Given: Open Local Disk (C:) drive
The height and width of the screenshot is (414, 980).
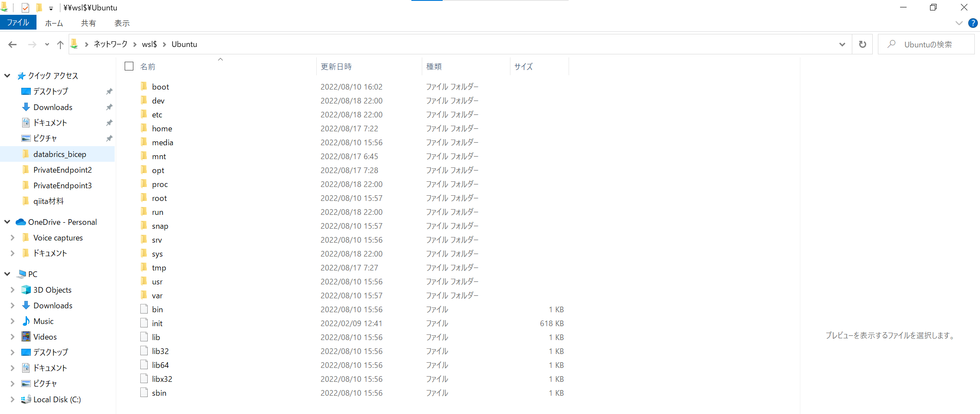Looking at the screenshot, I should point(57,399).
